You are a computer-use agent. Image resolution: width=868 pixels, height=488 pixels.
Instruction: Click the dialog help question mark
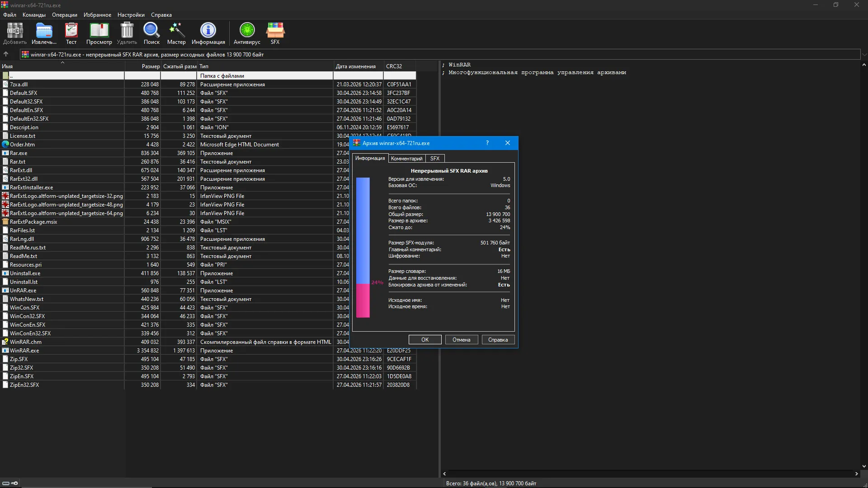pyautogui.click(x=487, y=143)
